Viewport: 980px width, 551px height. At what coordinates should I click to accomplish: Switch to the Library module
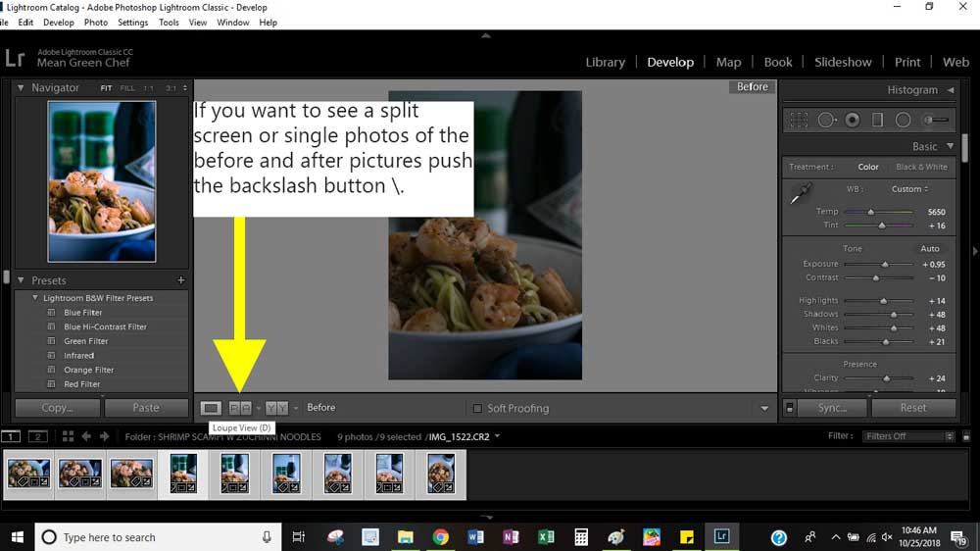[605, 62]
